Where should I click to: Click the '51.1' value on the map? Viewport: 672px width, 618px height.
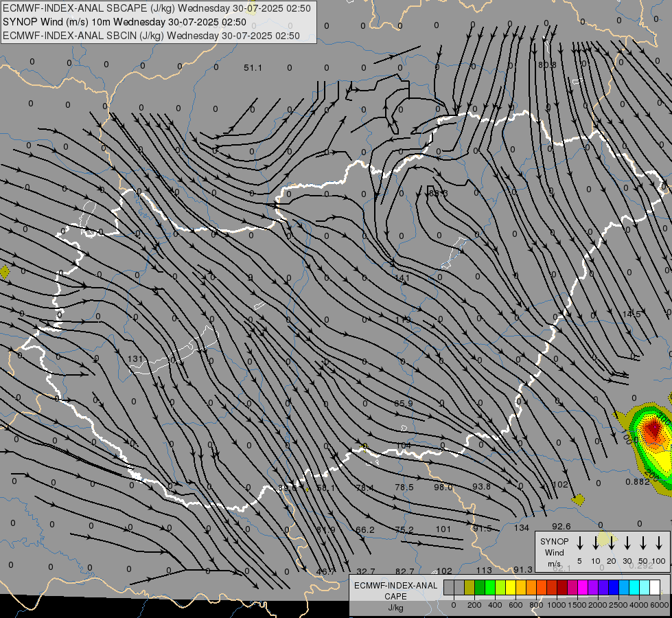253,68
